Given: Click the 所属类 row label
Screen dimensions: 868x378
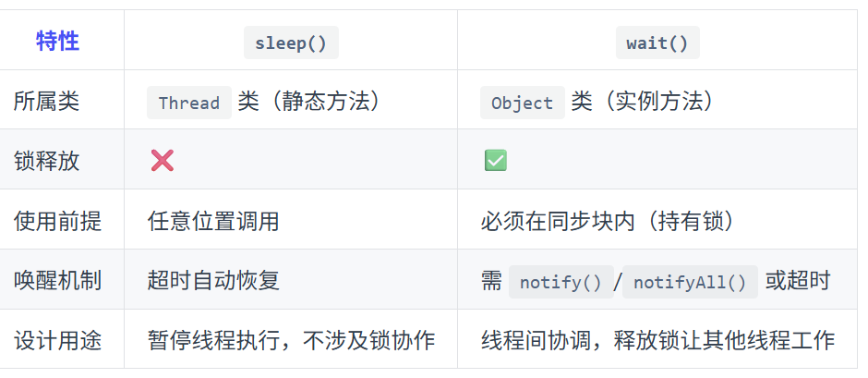Looking at the screenshot, I should coord(46,102).
